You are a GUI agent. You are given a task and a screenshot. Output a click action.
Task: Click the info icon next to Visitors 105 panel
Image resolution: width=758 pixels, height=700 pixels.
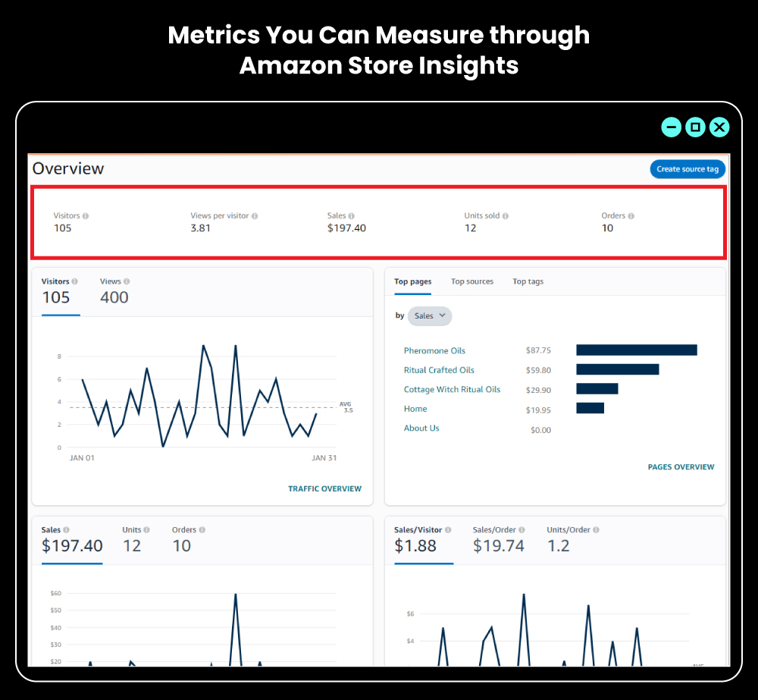(74, 280)
